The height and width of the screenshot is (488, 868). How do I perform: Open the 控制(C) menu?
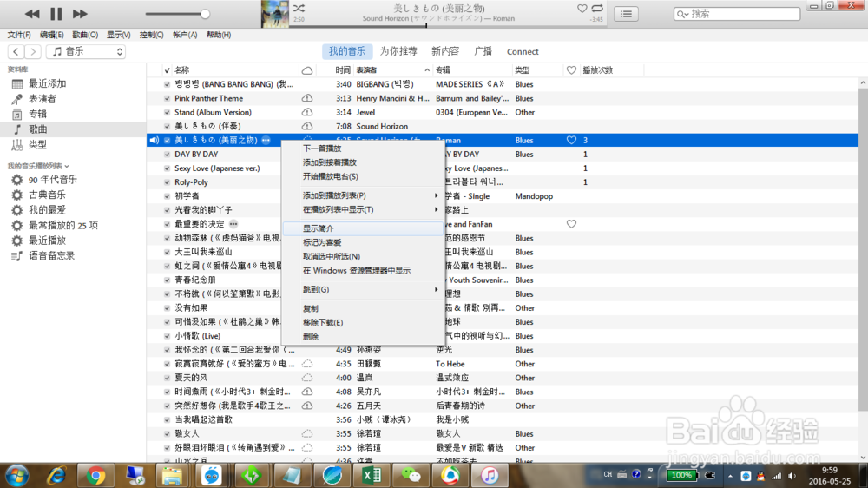pos(151,35)
